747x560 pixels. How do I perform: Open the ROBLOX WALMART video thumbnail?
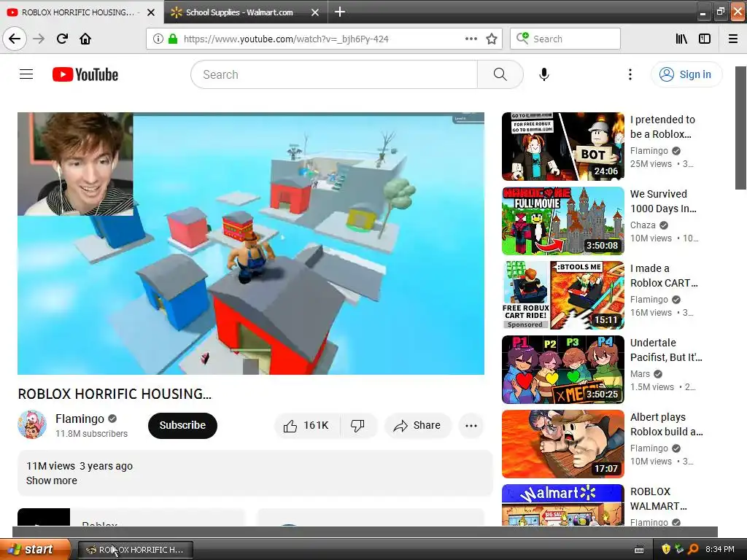562,505
